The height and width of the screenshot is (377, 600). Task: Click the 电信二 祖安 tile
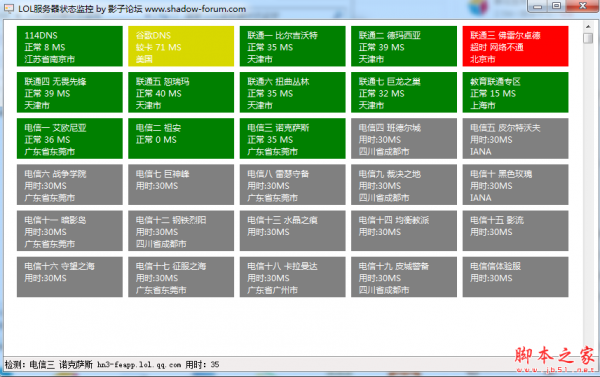pos(181,139)
